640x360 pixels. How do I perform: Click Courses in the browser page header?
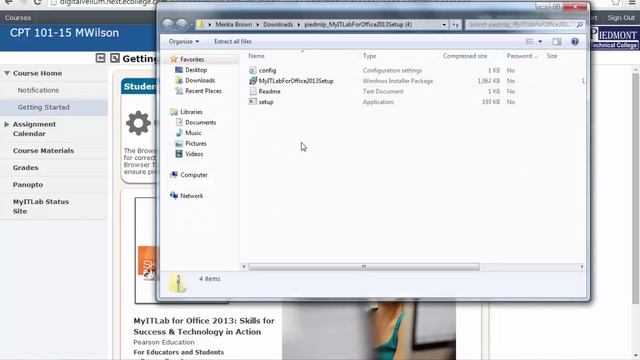(x=18, y=18)
